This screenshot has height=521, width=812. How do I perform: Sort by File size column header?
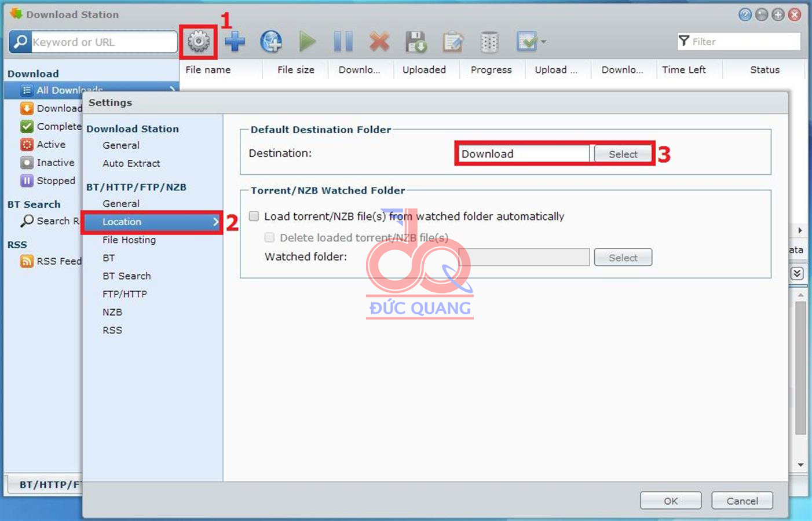click(x=296, y=69)
